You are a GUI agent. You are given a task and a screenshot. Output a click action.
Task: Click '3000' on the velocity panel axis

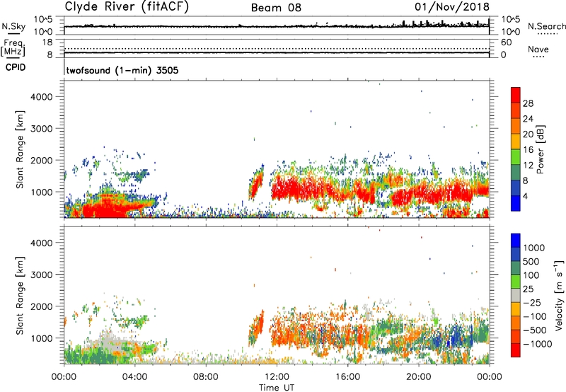42,275
